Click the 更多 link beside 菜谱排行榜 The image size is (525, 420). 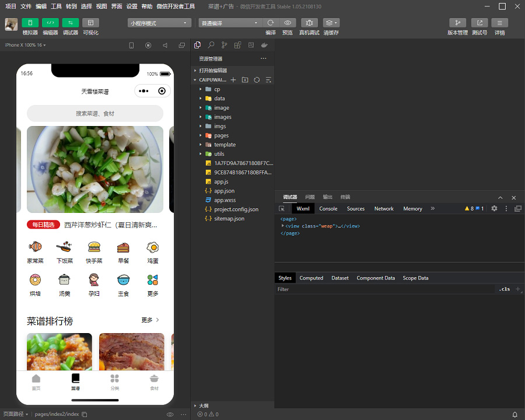pos(150,320)
